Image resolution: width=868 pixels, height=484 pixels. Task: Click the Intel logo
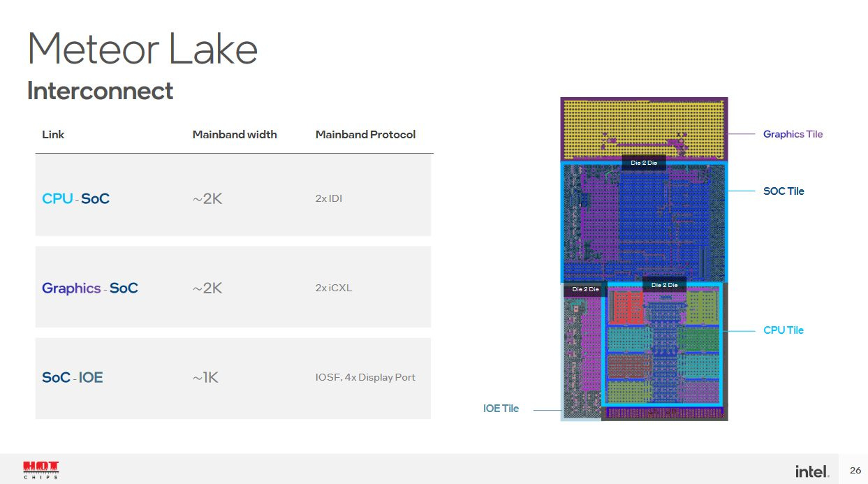[x=812, y=471]
